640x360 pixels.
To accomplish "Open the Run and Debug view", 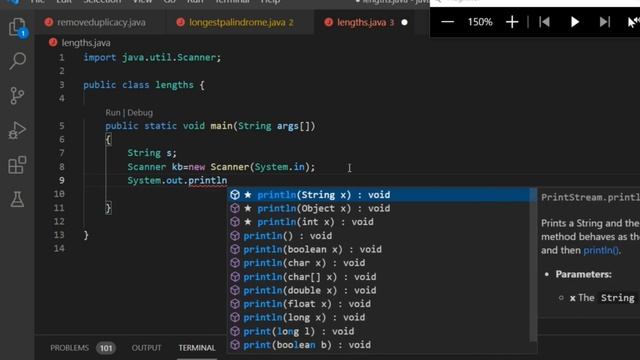I will click(17, 131).
